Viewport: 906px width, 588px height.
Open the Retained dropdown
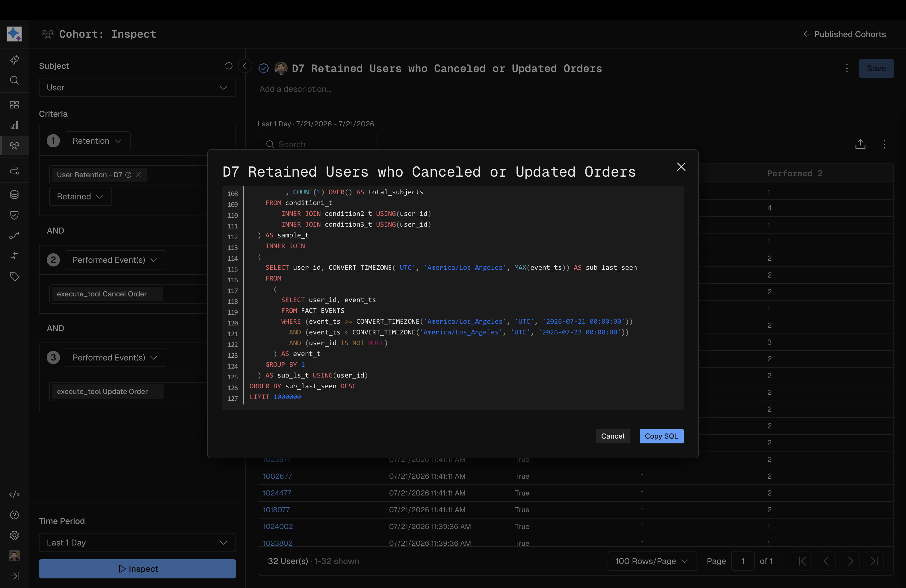pyautogui.click(x=80, y=197)
